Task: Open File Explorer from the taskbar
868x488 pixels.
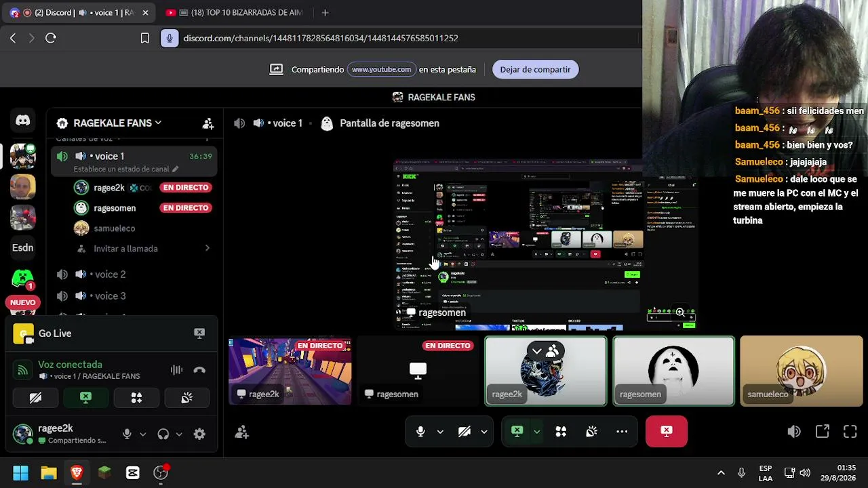Action: (49, 473)
